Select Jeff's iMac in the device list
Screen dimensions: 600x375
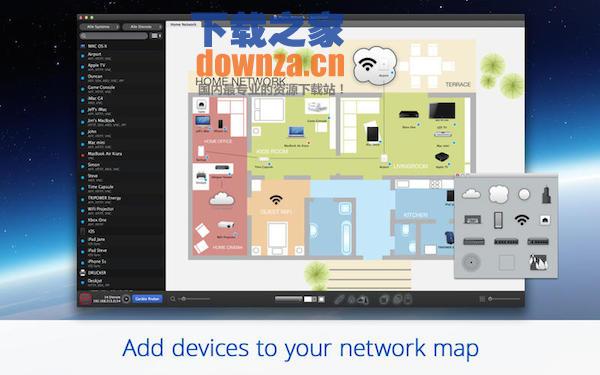click(121, 111)
